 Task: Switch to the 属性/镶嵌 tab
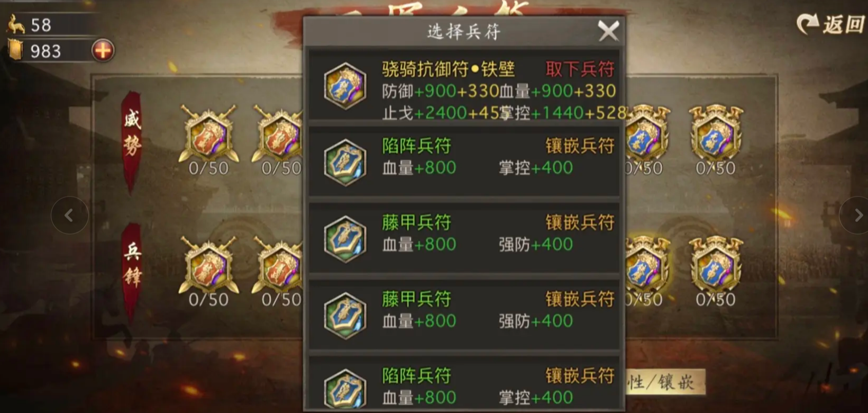(x=665, y=382)
